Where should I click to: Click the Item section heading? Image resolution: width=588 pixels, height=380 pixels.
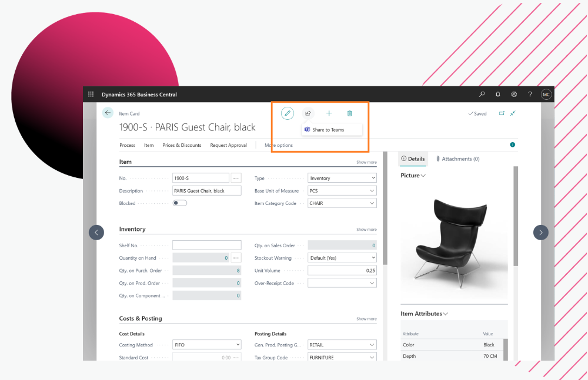point(125,162)
